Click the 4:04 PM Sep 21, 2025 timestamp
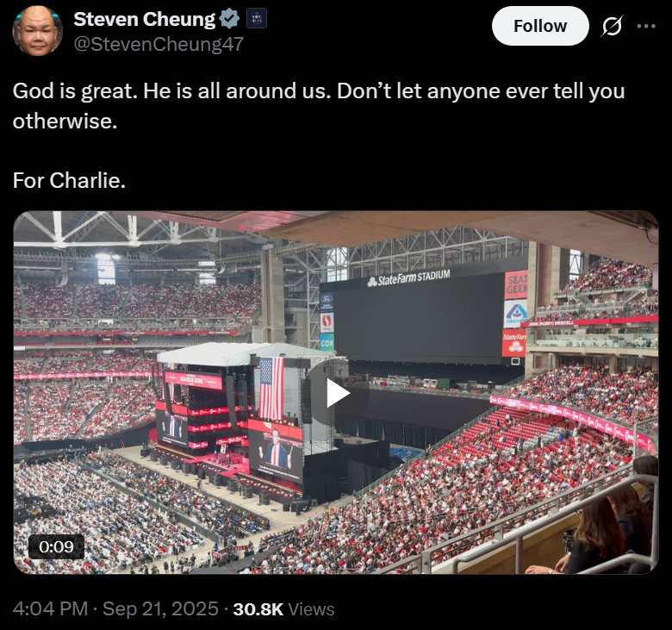The height and width of the screenshot is (630, 672). [115, 608]
